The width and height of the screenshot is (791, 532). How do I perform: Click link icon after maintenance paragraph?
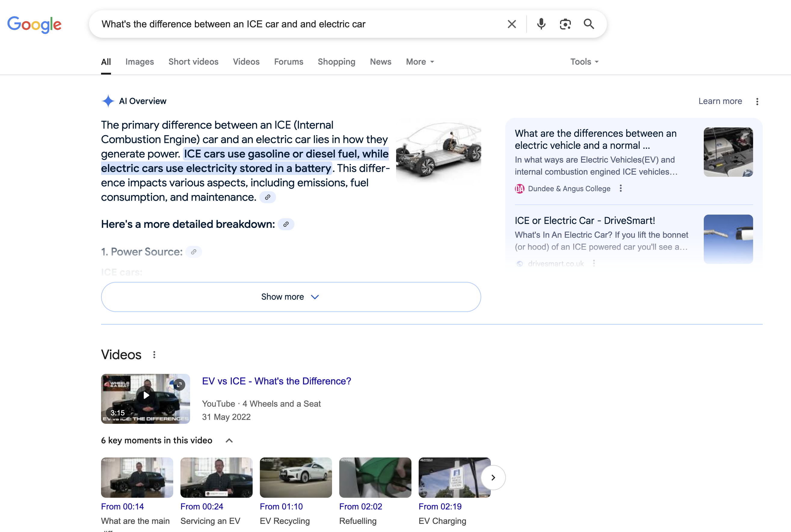pos(267,197)
